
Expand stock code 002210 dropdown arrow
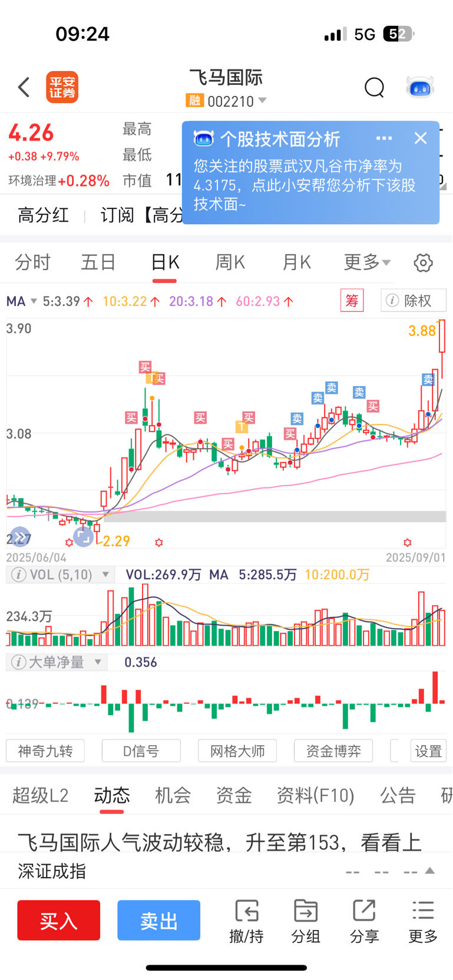click(x=263, y=101)
